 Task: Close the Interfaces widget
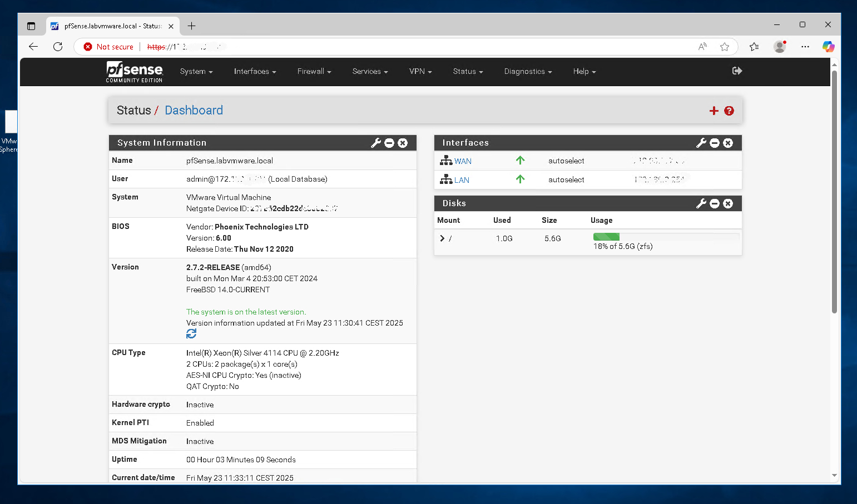pos(728,143)
